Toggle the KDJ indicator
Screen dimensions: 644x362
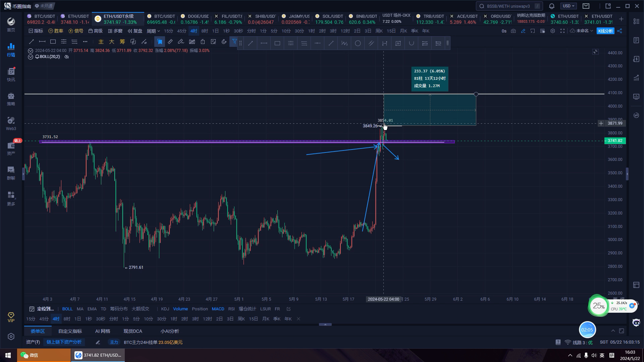click(165, 309)
